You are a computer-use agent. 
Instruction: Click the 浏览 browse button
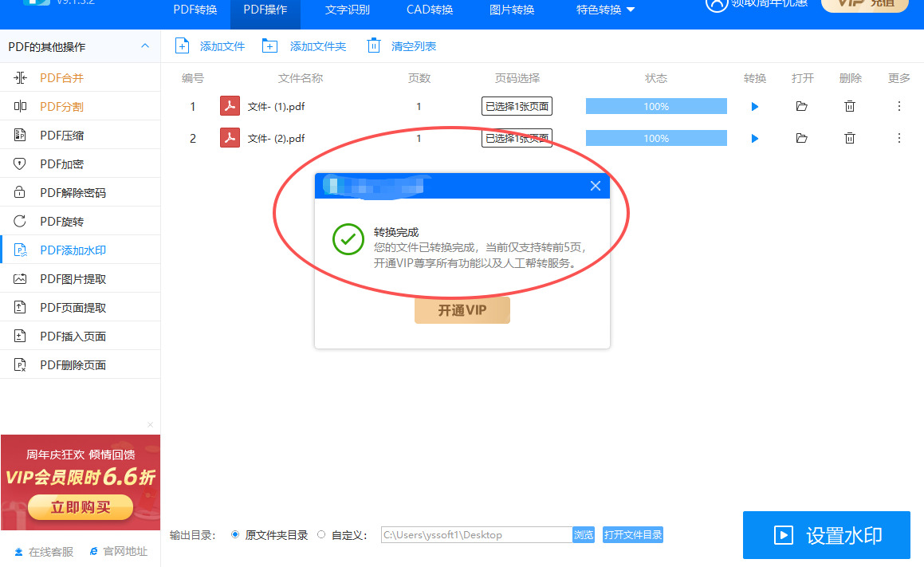tap(584, 534)
